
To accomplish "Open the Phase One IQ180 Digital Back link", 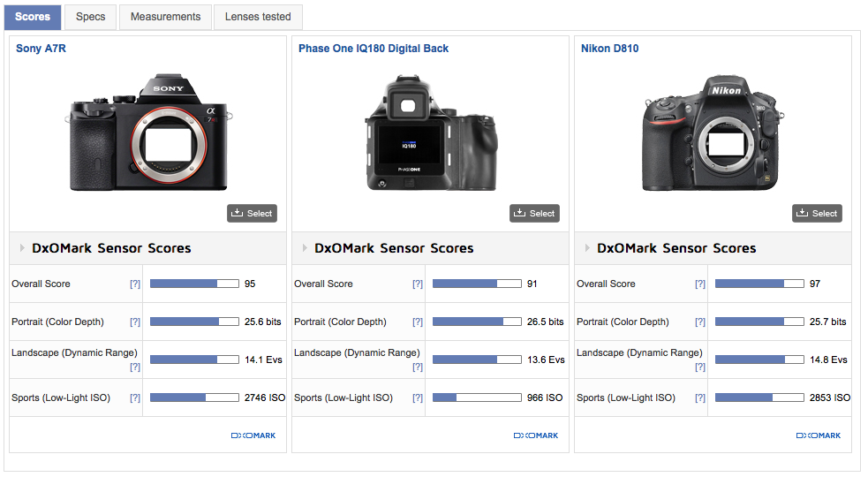I will (x=374, y=49).
